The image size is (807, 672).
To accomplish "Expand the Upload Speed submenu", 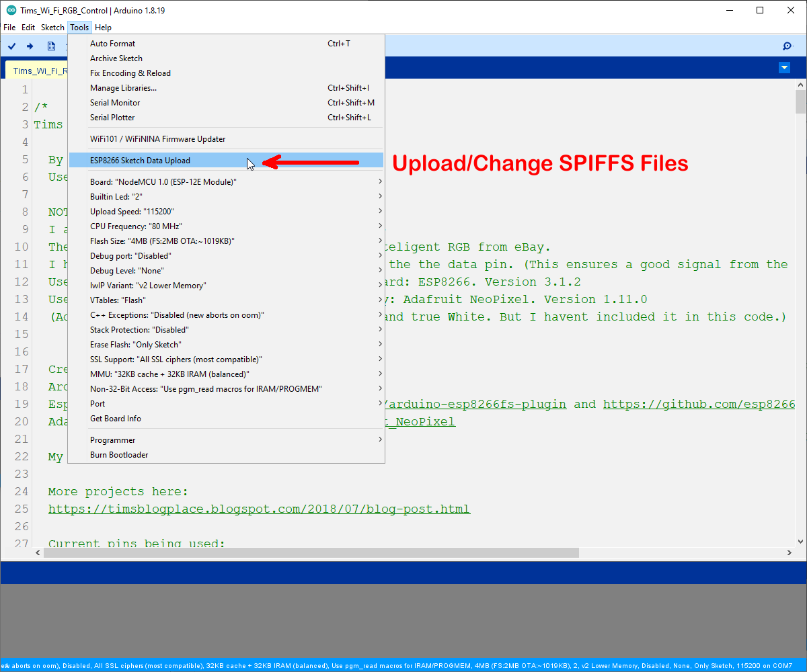I will click(x=226, y=212).
